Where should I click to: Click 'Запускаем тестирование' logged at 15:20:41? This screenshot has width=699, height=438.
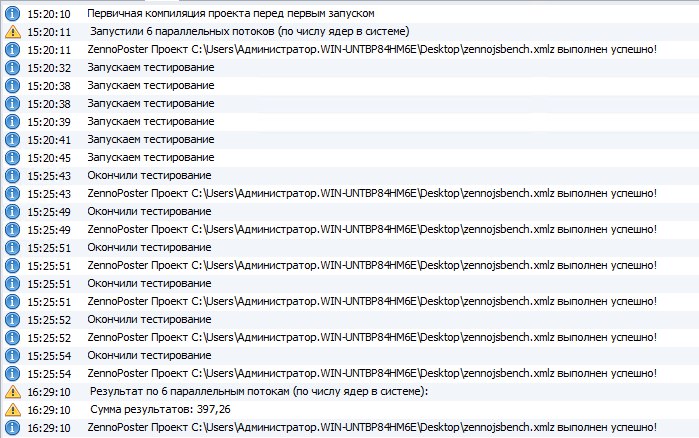click(x=151, y=139)
